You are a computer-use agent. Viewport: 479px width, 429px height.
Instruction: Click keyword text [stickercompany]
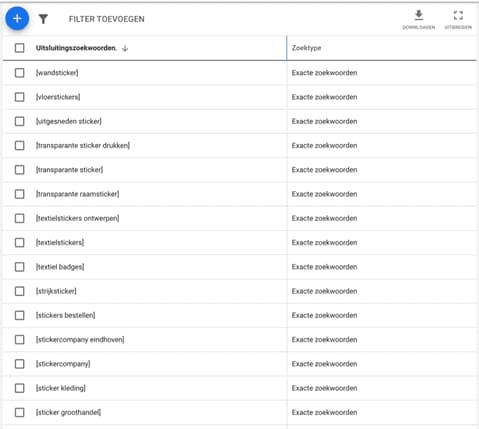tap(63, 364)
